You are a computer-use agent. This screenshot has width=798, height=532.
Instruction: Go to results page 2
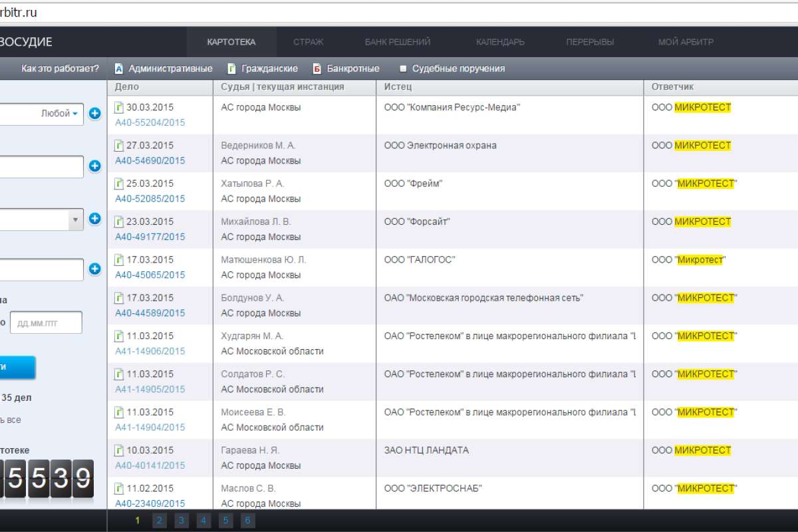point(159,521)
